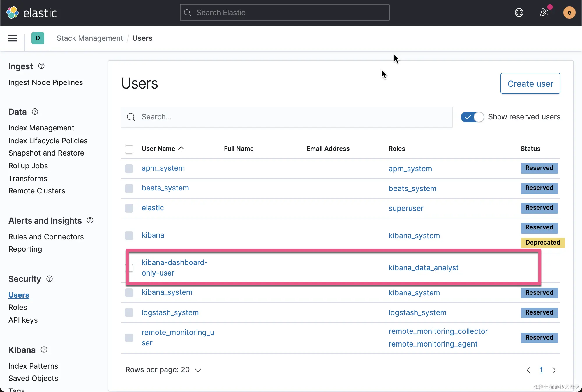Click the user avatar 'e'
Screen dimensions: 582x392
point(569,13)
